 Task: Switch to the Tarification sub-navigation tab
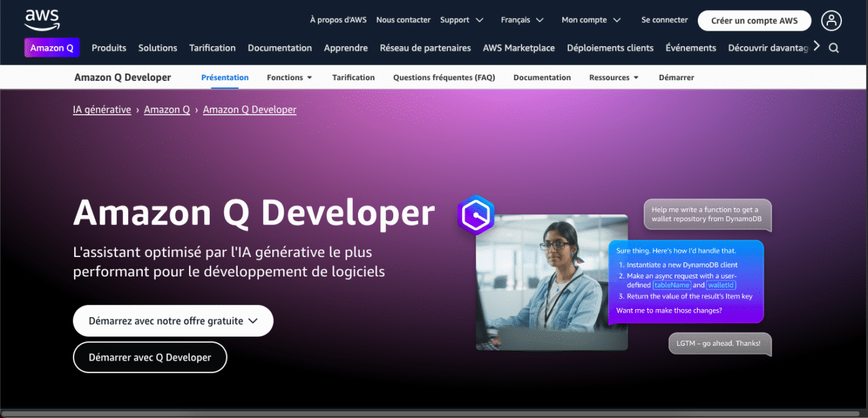click(x=353, y=77)
